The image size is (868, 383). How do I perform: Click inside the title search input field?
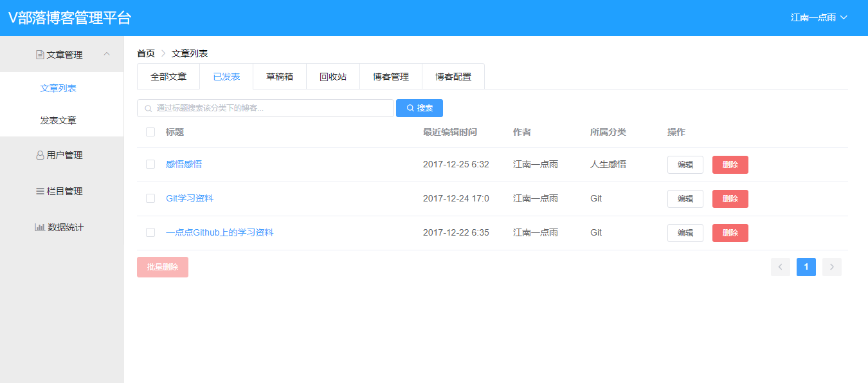(x=264, y=107)
